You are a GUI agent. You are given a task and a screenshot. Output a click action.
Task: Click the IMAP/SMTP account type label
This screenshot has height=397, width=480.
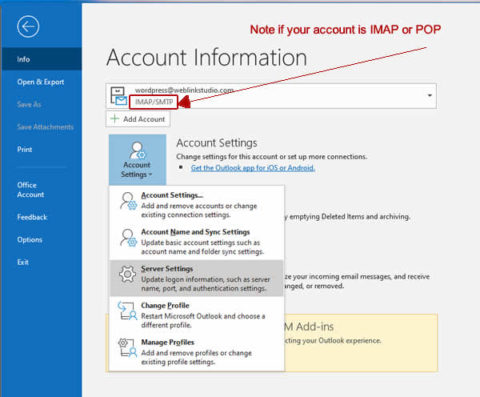[154, 102]
